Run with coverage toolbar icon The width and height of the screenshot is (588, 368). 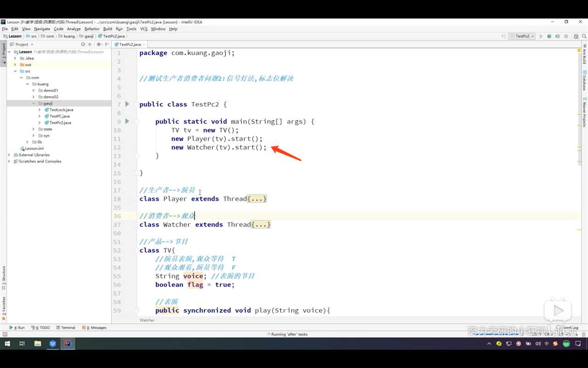557,36
